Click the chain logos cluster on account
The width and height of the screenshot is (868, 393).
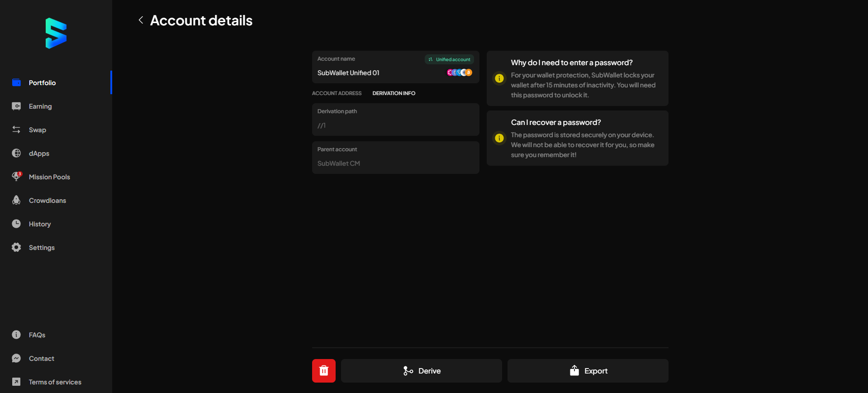click(459, 72)
